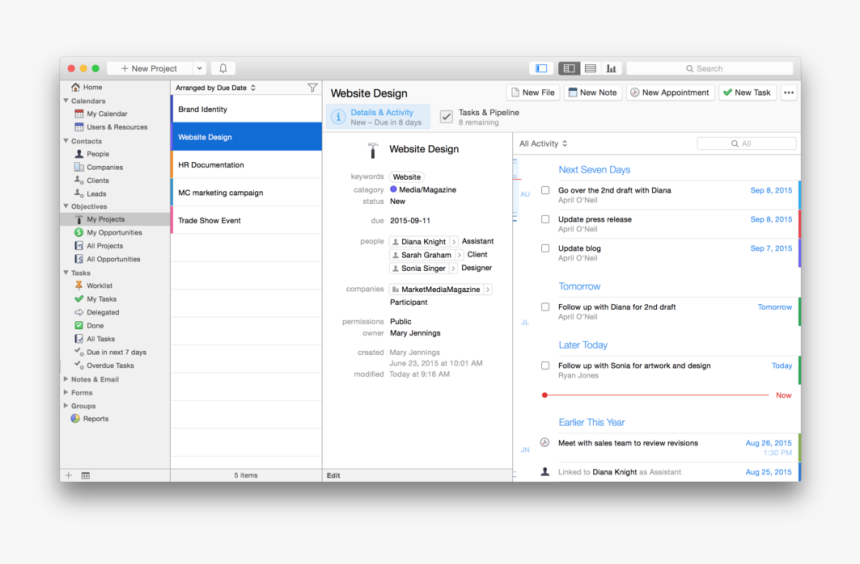Collapse the Objectives section

[66, 206]
